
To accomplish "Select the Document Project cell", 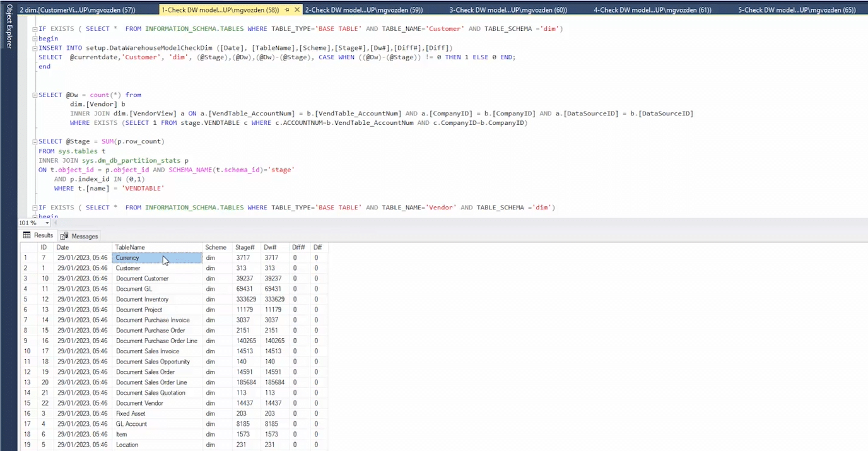I will (x=158, y=310).
